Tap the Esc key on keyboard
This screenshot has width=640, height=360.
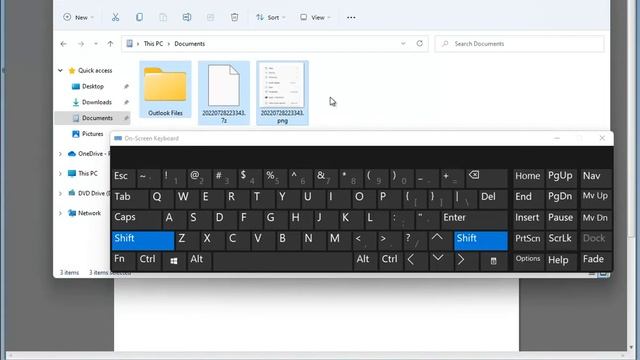123,178
